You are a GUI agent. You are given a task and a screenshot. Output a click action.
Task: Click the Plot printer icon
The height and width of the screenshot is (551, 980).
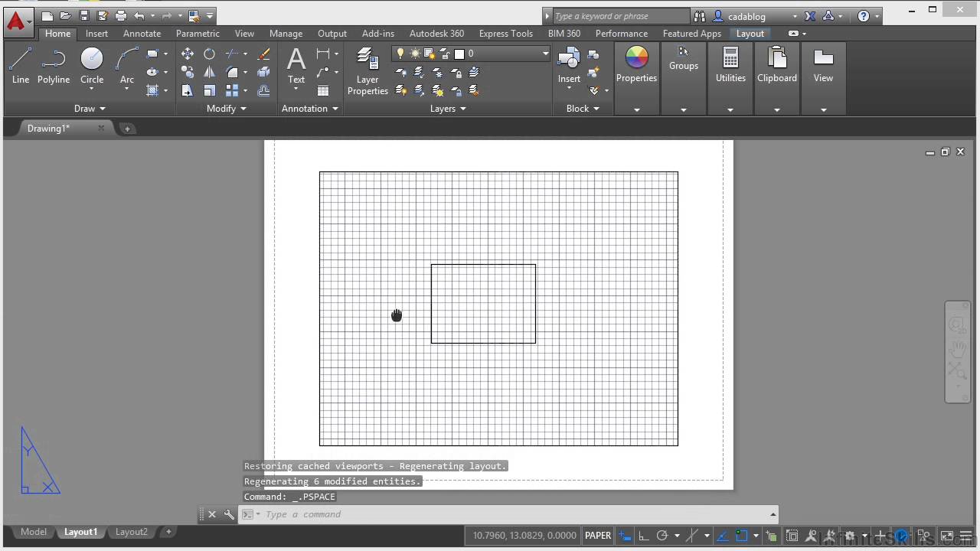pyautogui.click(x=120, y=15)
